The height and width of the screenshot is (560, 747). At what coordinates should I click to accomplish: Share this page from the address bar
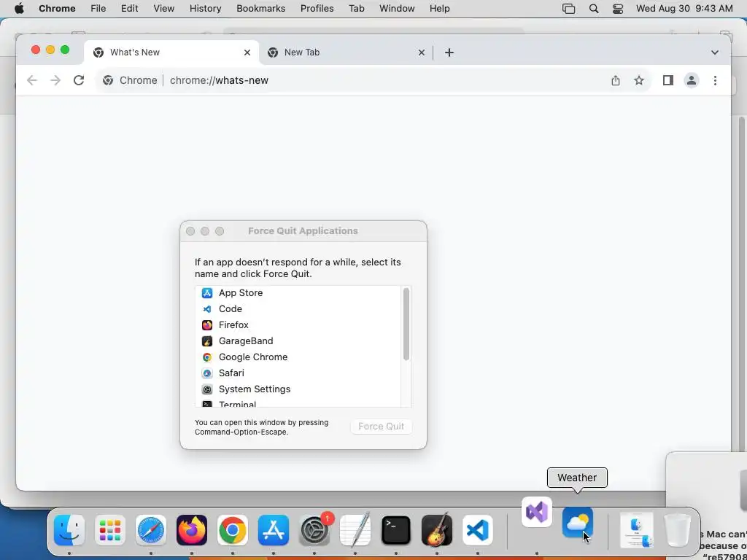pyautogui.click(x=616, y=80)
